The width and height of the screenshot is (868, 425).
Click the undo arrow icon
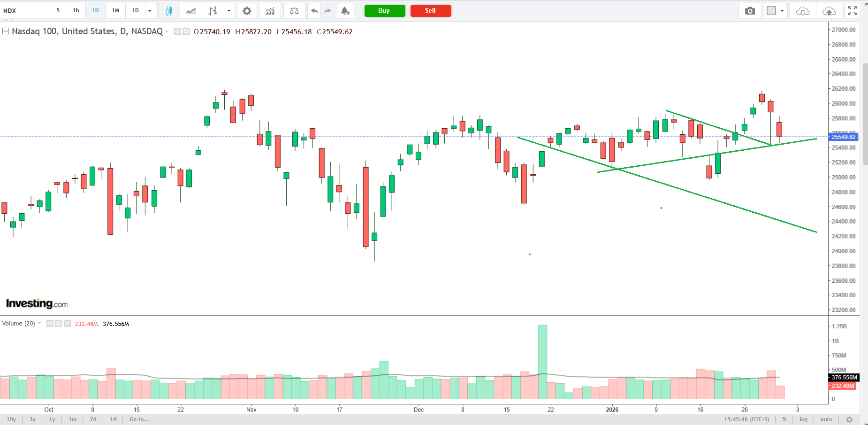[x=314, y=11]
